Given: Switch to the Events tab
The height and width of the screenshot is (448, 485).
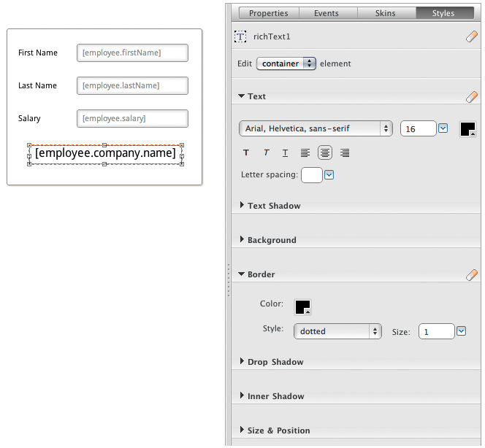Looking at the screenshot, I should (x=327, y=13).
